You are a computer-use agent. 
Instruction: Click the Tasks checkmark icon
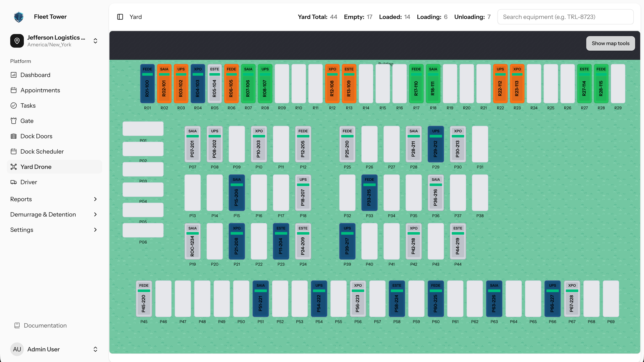14,105
